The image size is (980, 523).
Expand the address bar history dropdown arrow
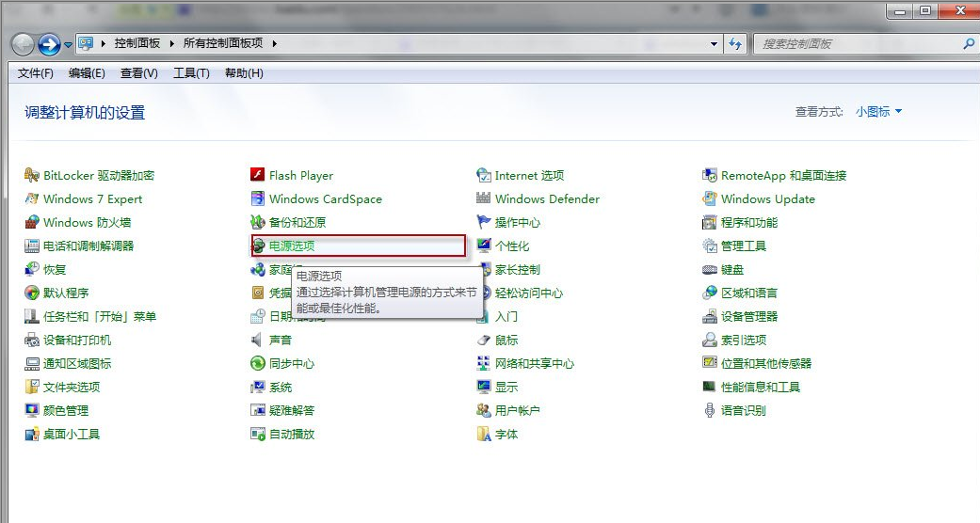715,43
